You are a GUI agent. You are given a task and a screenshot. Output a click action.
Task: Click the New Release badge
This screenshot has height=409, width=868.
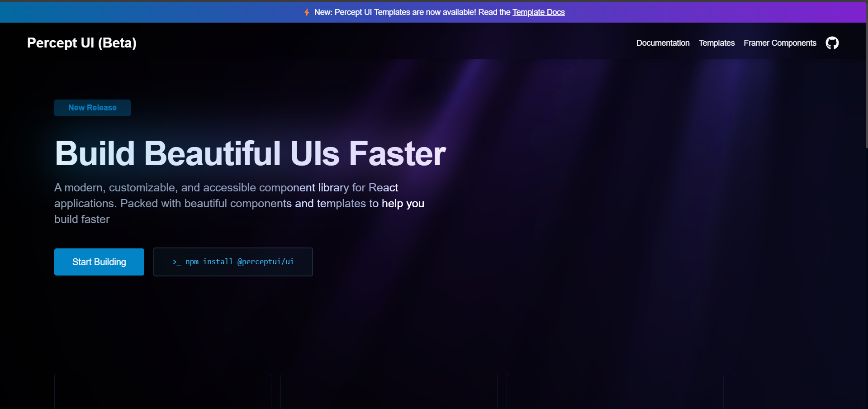point(92,108)
